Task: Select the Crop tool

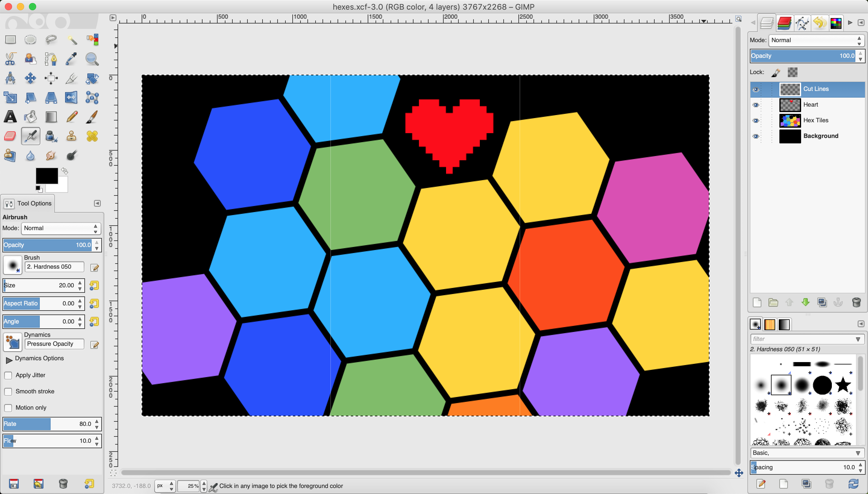Action: click(x=72, y=78)
